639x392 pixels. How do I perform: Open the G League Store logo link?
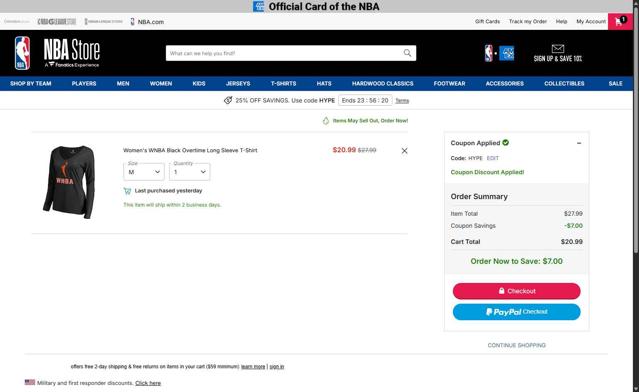tap(57, 22)
